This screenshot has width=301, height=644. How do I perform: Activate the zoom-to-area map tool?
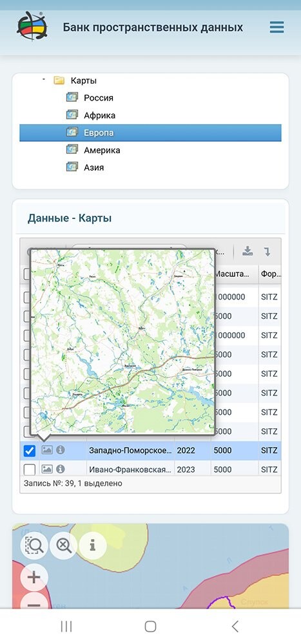click(35, 545)
